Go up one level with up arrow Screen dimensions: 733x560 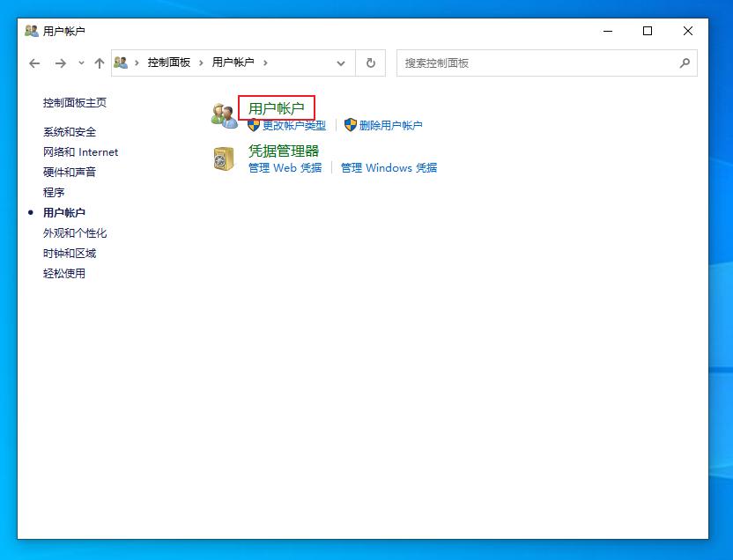click(x=99, y=63)
